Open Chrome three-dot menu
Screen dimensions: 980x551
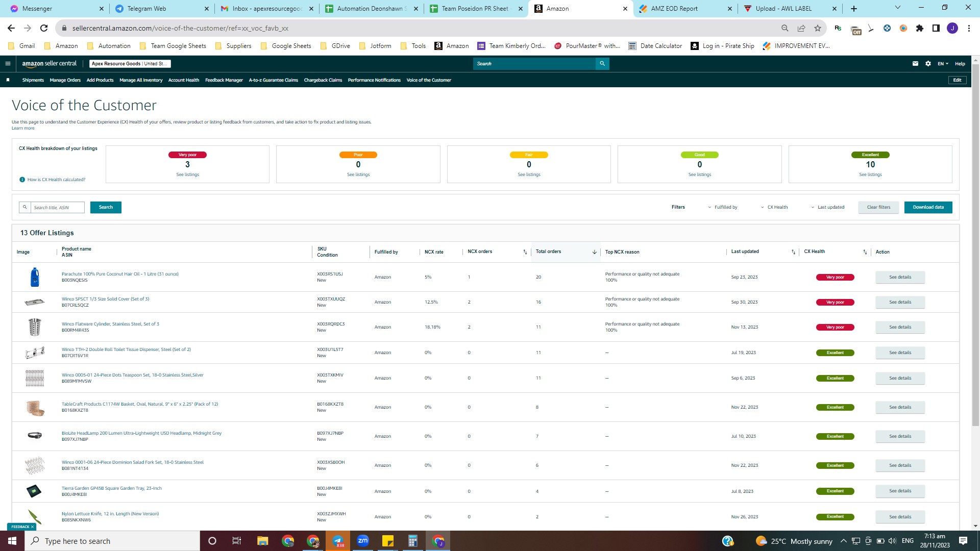click(969, 28)
